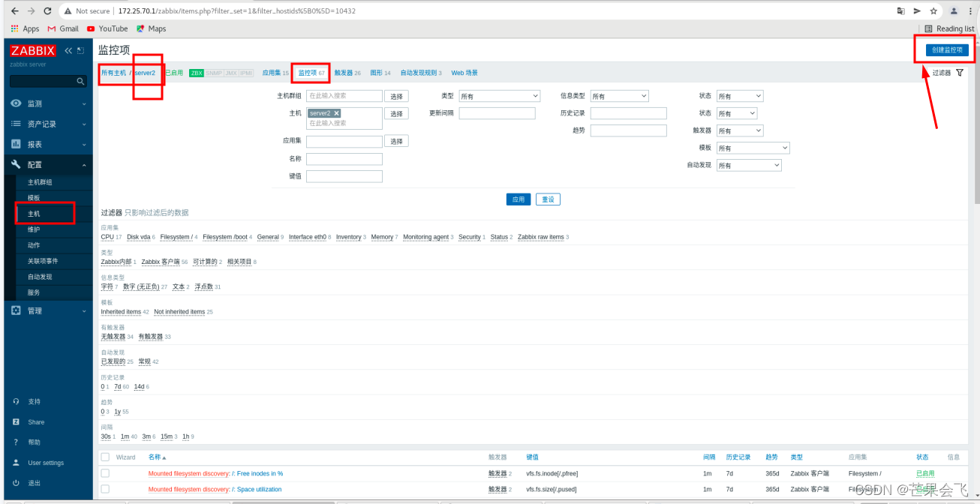This screenshot has width=980, height=504.
Task: Click the 重设 reset button
Action: point(549,199)
